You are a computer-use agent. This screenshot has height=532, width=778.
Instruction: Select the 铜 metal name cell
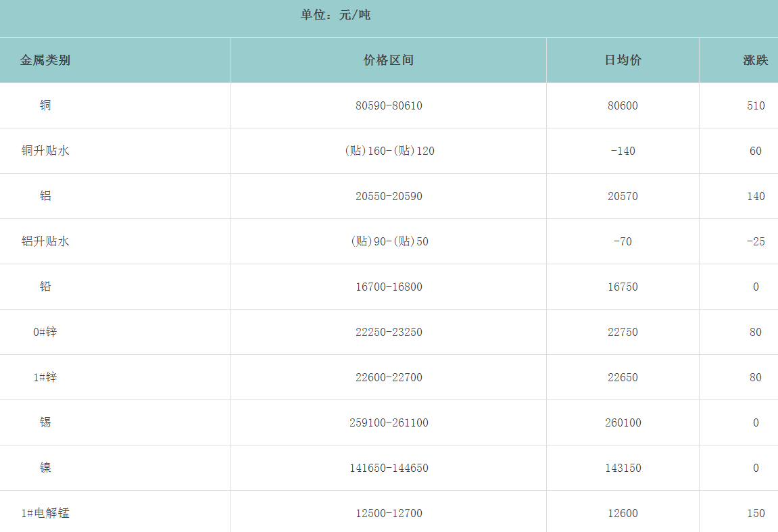45,105
